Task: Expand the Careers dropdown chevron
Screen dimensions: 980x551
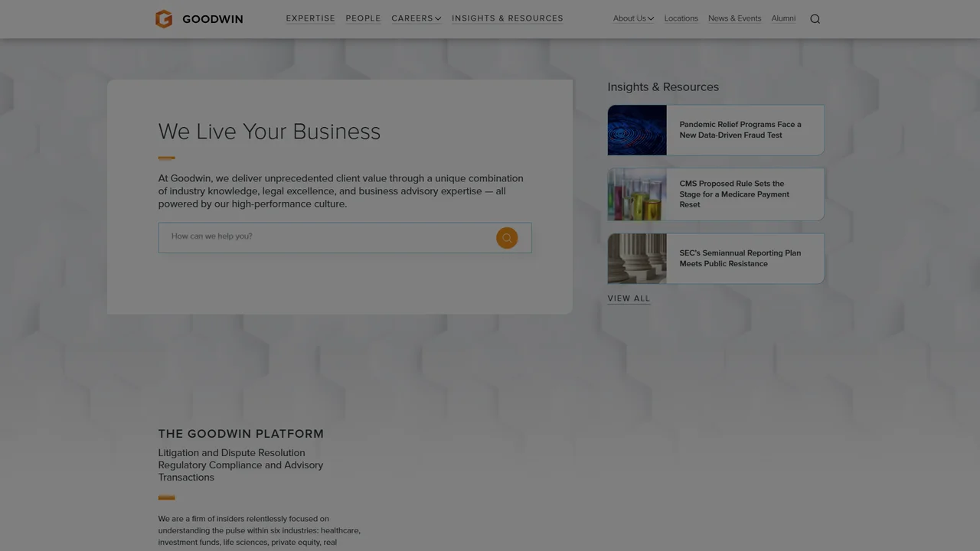Action: click(x=438, y=19)
